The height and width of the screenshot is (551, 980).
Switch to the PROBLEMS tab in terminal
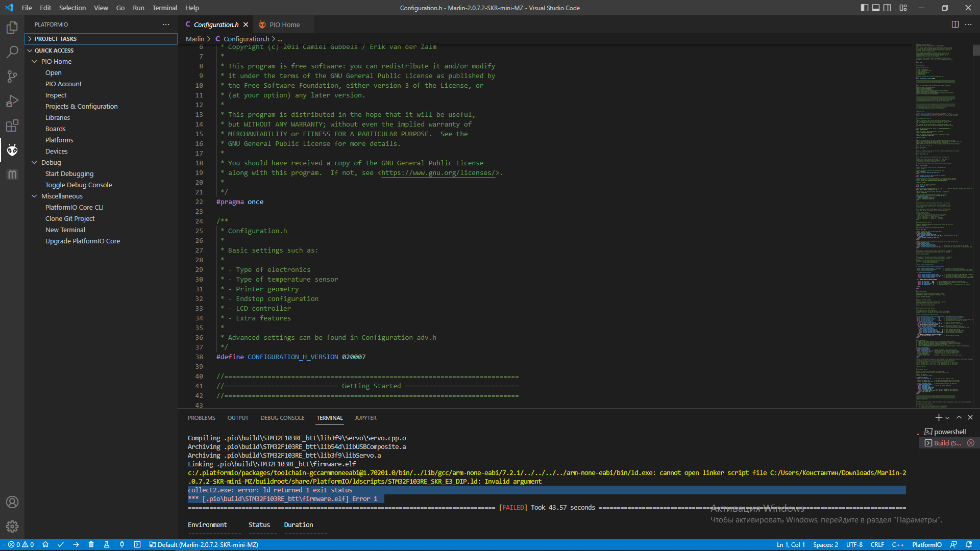tap(201, 418)
